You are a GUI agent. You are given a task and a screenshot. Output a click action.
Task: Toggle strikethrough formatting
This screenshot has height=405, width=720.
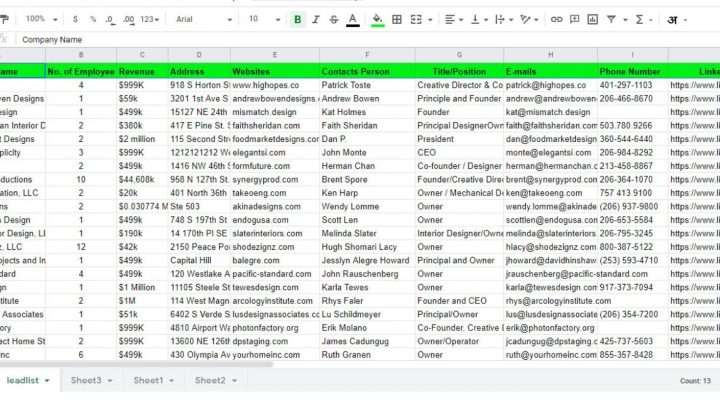coord(333,19)
